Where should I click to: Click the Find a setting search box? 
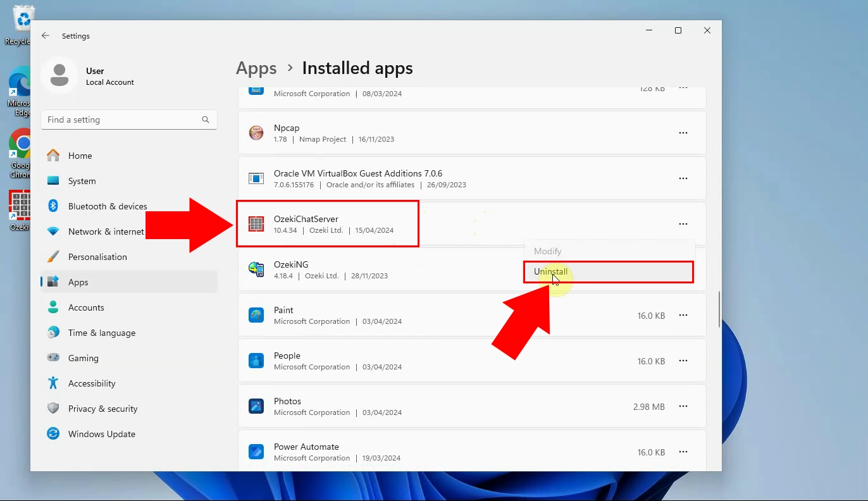pos(129,120)
